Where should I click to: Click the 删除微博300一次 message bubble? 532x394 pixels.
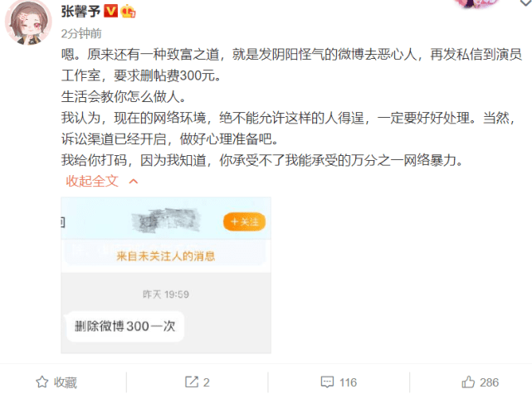point(125,326)
